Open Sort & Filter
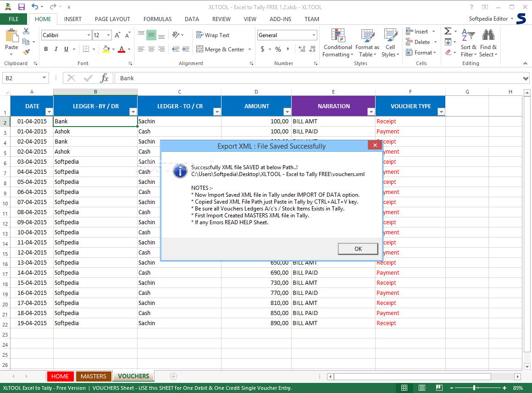 tap(469, 43)
